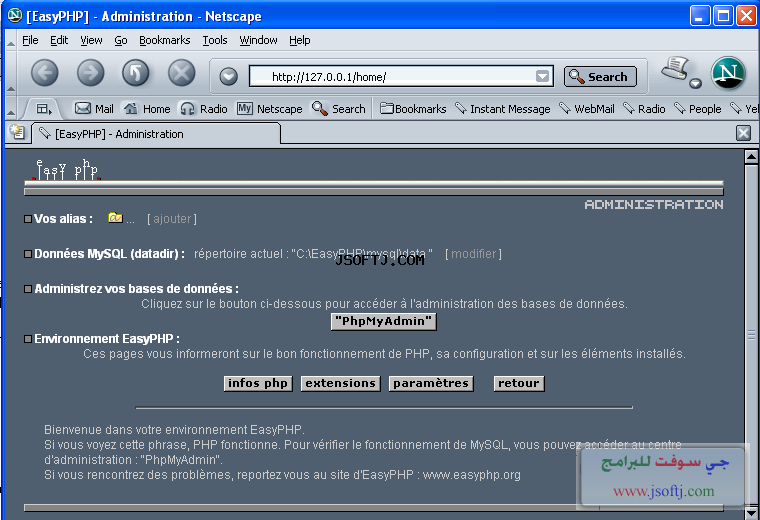Open the round dropdown left of URL bar
This screenshot has width=760, height=520.
228,76
